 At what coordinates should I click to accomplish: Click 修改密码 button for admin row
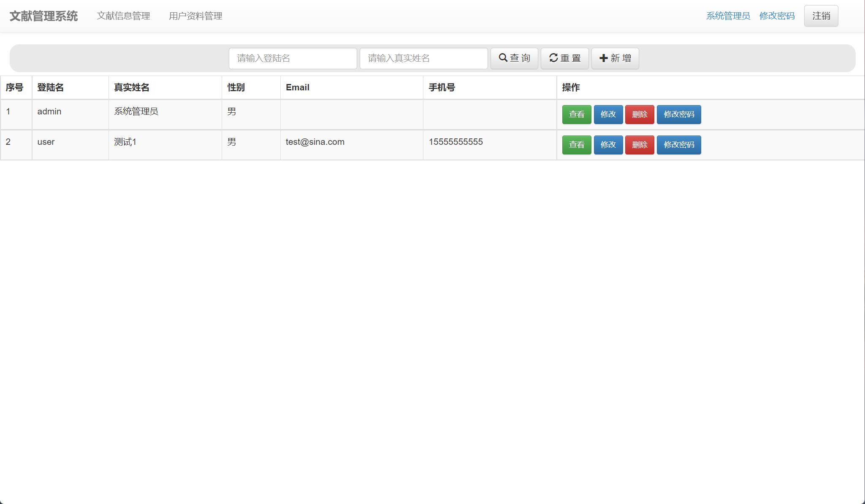[x=678, y=114]
